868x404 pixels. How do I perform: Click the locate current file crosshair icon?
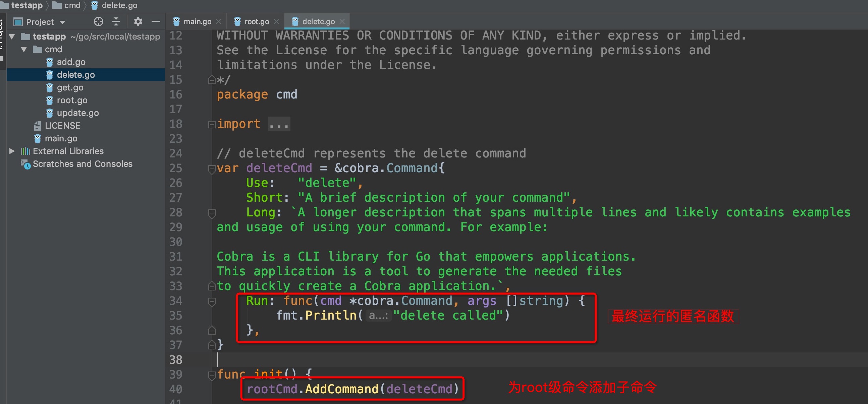pos(98,22)
